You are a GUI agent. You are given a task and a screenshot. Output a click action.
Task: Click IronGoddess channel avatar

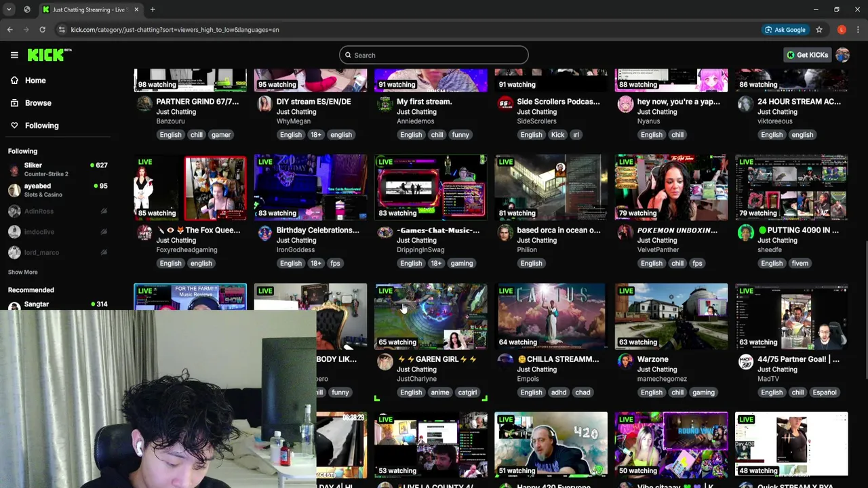tap(264, 232)
